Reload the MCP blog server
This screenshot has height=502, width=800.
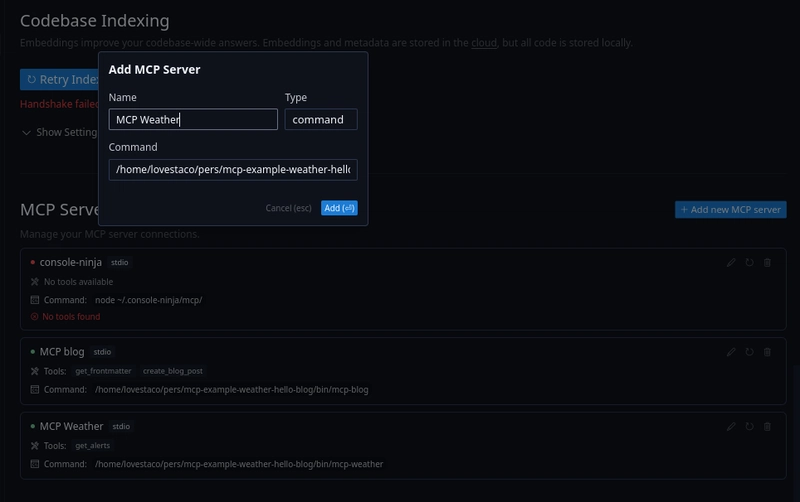coord(749,352)
